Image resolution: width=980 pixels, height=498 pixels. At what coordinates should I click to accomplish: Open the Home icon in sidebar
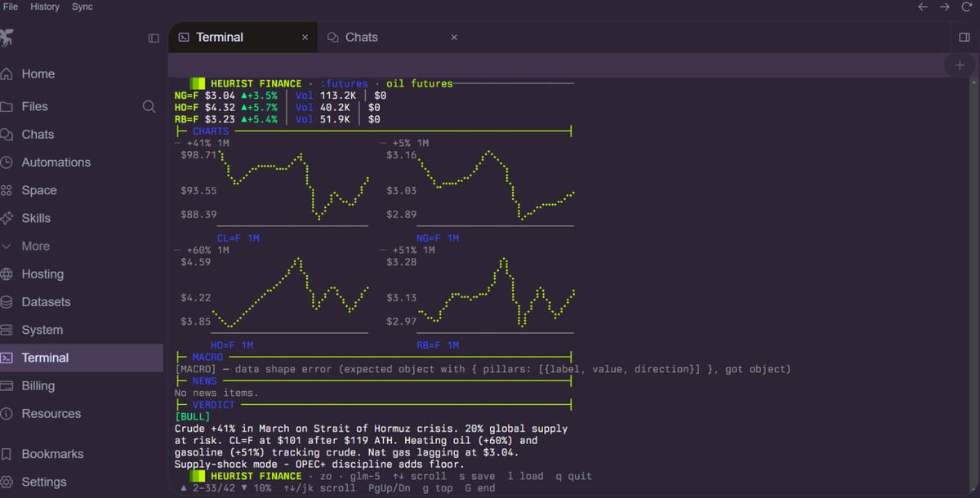7,73
